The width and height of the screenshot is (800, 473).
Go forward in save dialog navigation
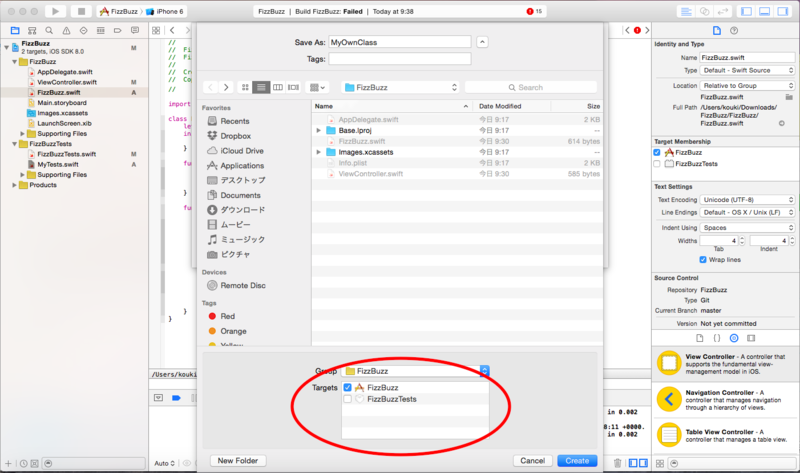coord(226,87)
